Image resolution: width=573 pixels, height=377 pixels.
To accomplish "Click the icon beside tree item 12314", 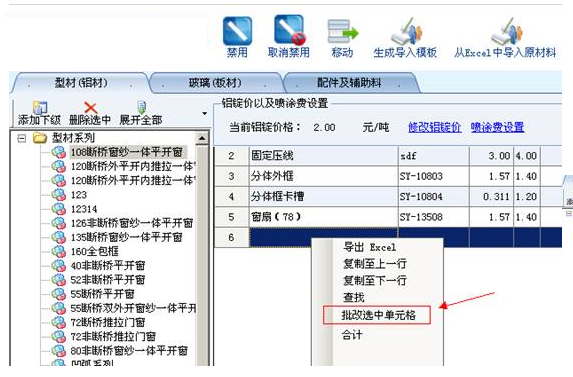I will pos(58,209).
